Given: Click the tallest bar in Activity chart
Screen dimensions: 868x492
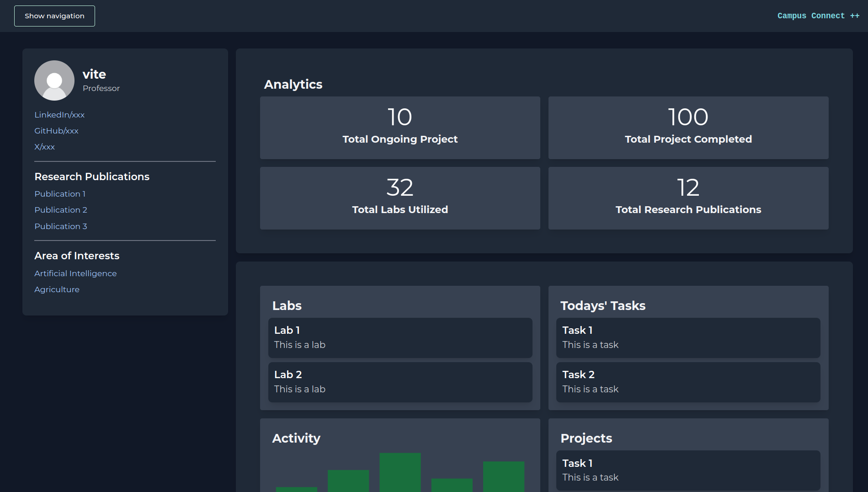Looking at the screenshot, I should point(400,472).
